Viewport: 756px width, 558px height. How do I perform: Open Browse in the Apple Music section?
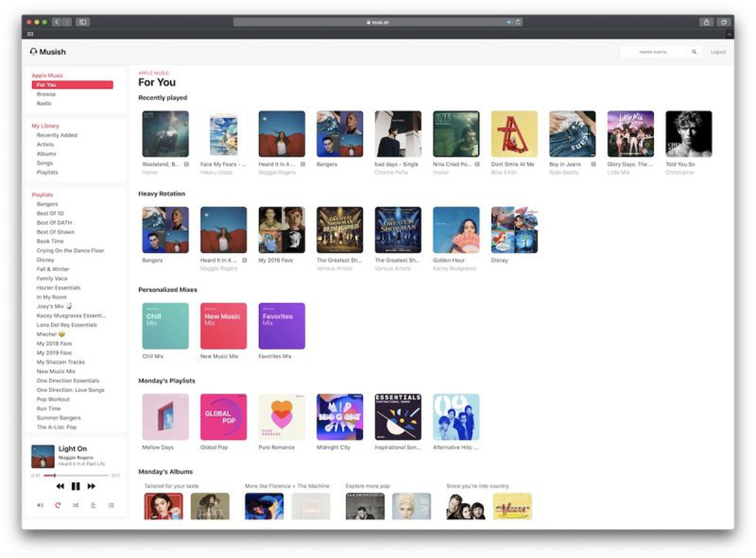[x=46, y=94]
